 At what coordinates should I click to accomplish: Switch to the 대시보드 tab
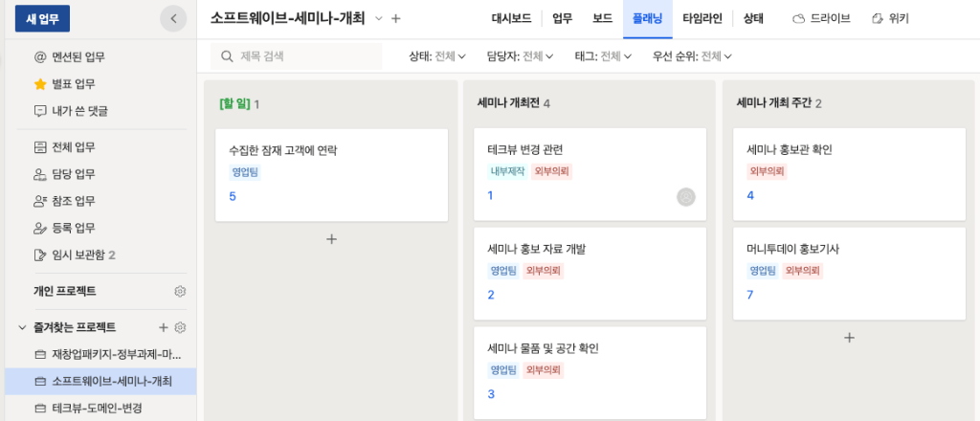coord(511,19)
